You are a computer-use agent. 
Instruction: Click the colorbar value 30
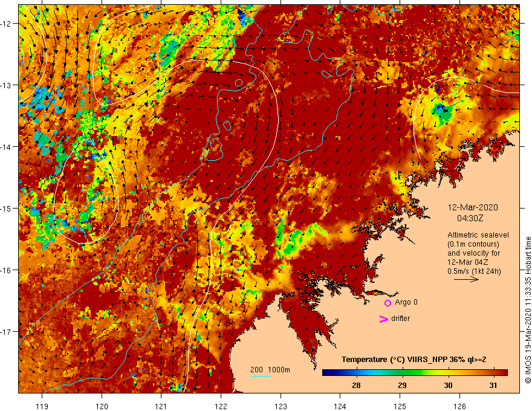[448, 386]
